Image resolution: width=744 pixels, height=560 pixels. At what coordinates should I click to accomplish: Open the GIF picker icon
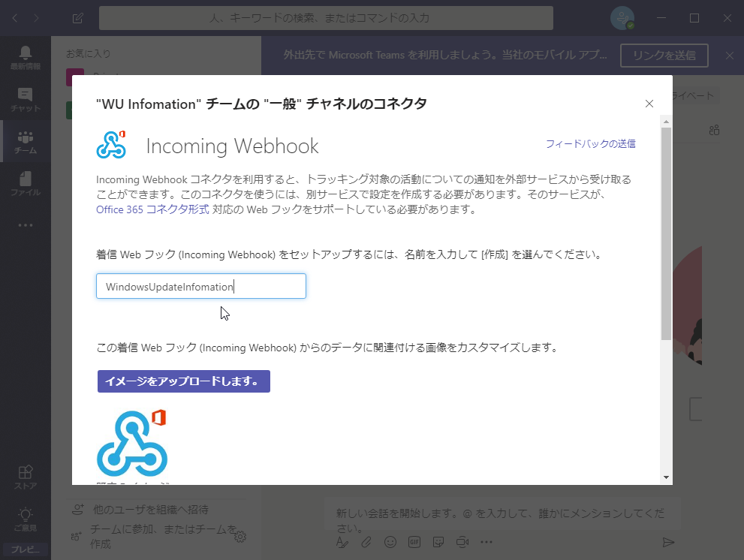(414, 542)
